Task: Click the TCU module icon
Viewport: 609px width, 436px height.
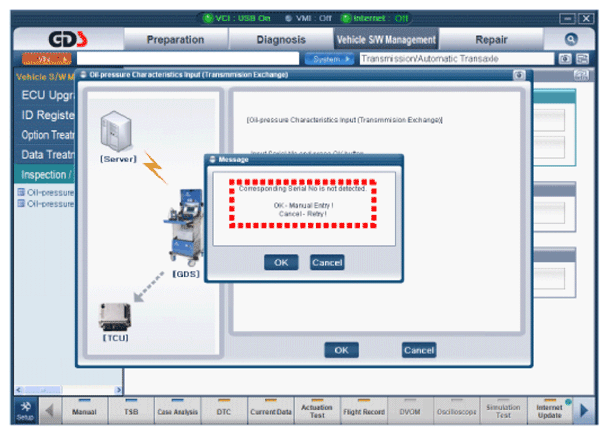Action: 115,316
